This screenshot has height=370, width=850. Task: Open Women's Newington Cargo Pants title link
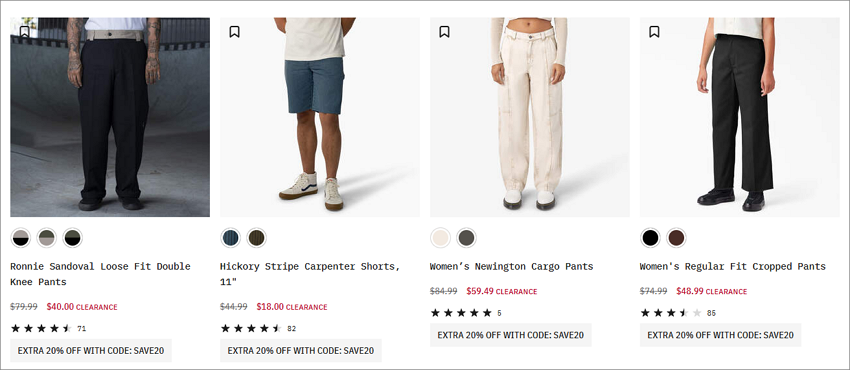511,267
